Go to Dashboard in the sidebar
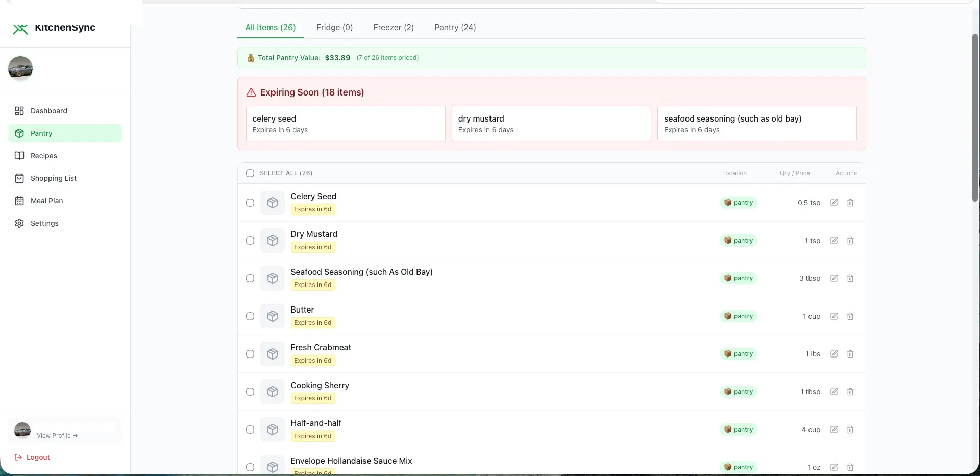 tap(65, 111)
